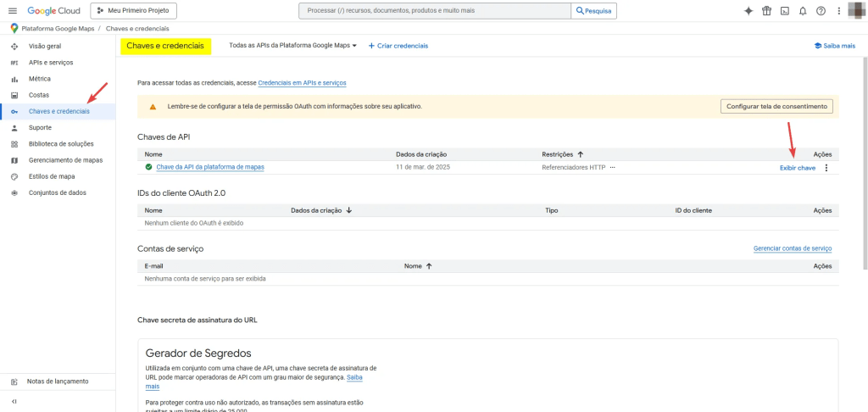The width and height of the screenshot is (868, 412).
Task: Open the hamburger navigation menu
Action: (12, 11)
